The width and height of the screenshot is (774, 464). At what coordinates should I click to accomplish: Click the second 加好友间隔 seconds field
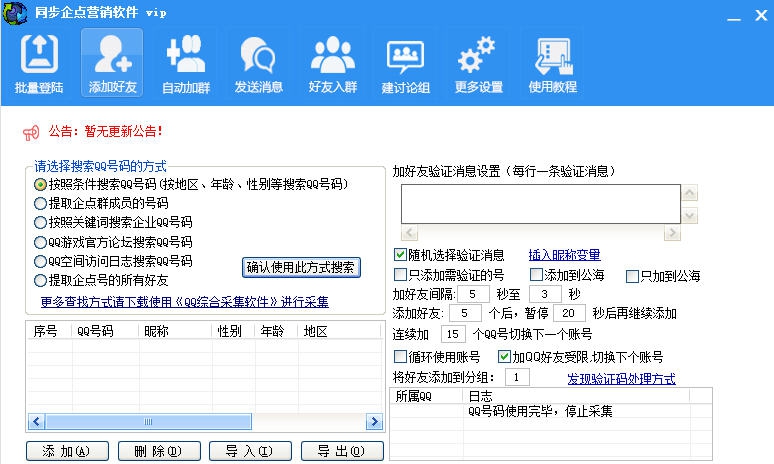pyautogui.click(x=545, y=294)
